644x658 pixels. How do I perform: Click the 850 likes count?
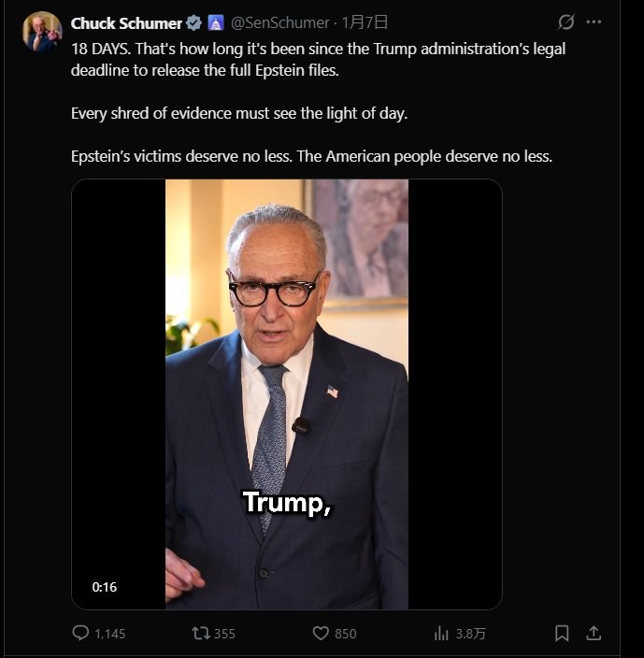(x=346, y=634)
